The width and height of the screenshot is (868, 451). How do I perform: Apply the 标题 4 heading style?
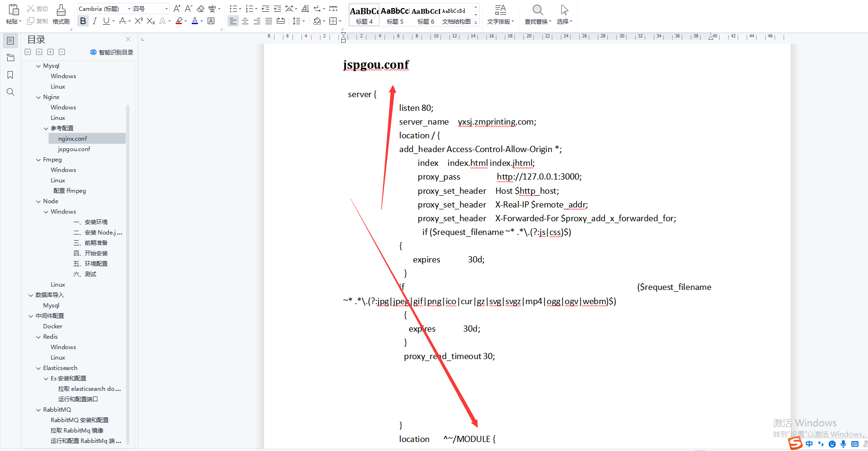(364, 15)
